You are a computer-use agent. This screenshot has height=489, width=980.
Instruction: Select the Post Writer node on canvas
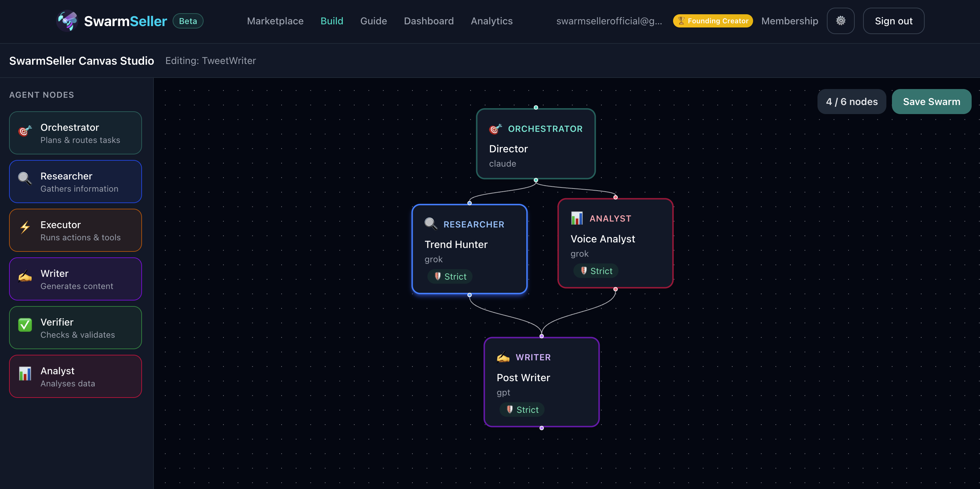pyautogui.click(x=542, y=382)
